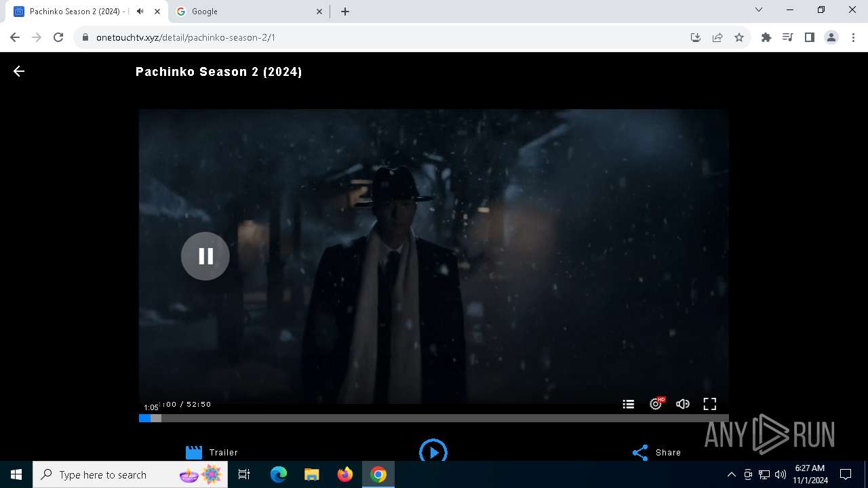Close the Pachinko Season 2 tab
This screenshot has height=488, width=868.
pos(157,12)
